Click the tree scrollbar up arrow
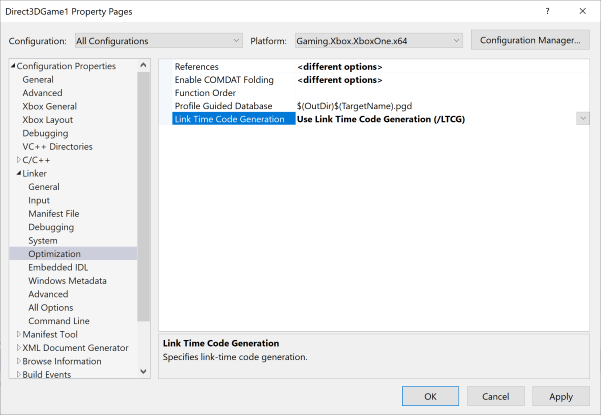 (x=143, y=66)
